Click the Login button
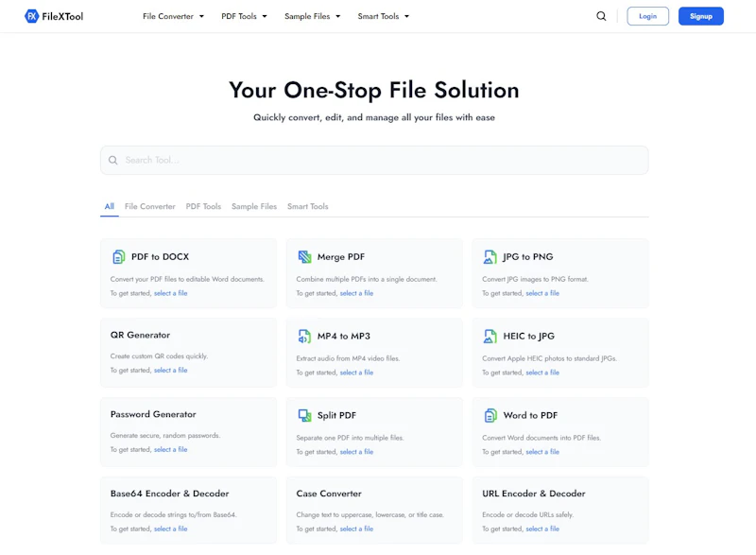Image resolution: width=756 pixels, height=555 pixels. pyautogui.click(x=647, y=16)
